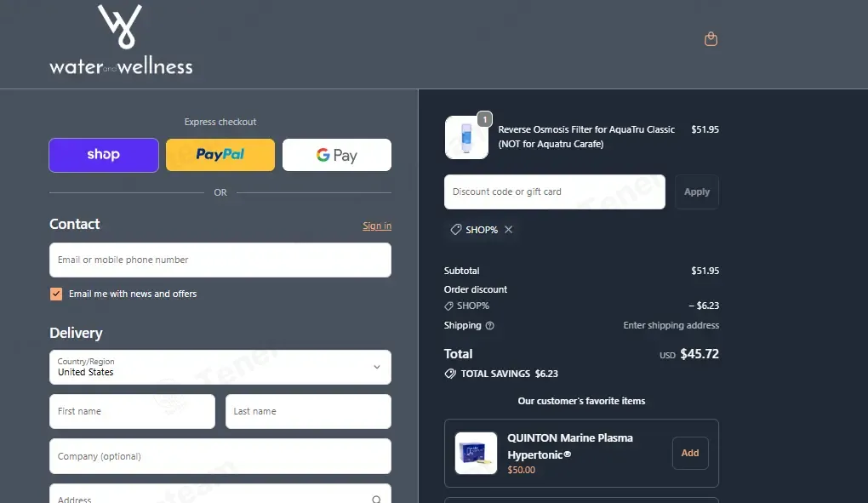Screen dimensions: 868x503
Task: Click the First name field
Action: pos(132,411)
